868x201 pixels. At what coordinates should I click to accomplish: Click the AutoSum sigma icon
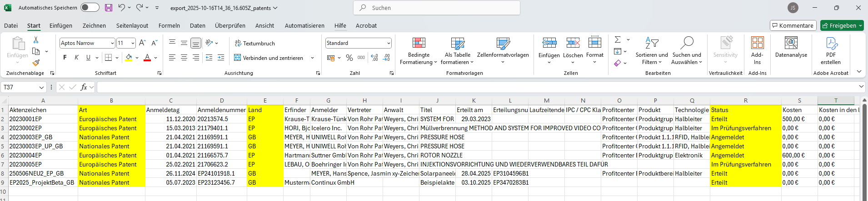(x=618, y=39)
